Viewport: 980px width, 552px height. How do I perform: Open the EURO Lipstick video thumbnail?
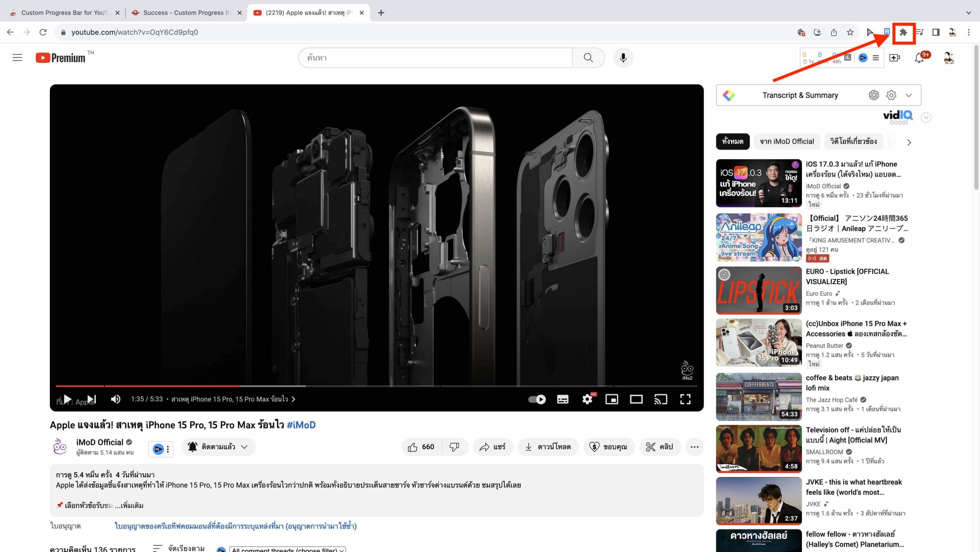click(x=758, y=291)
